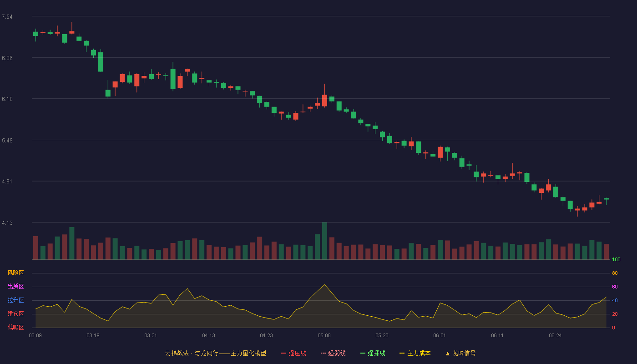This screenshot has height=364, width=637.
Task: Click the 低吸区 zone label
Action: point(15,327)
